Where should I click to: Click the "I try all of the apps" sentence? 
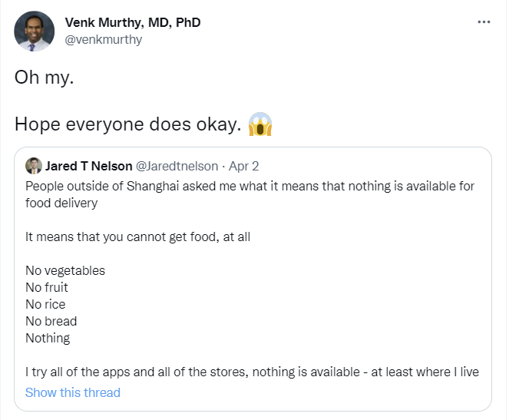click(252, 372)
